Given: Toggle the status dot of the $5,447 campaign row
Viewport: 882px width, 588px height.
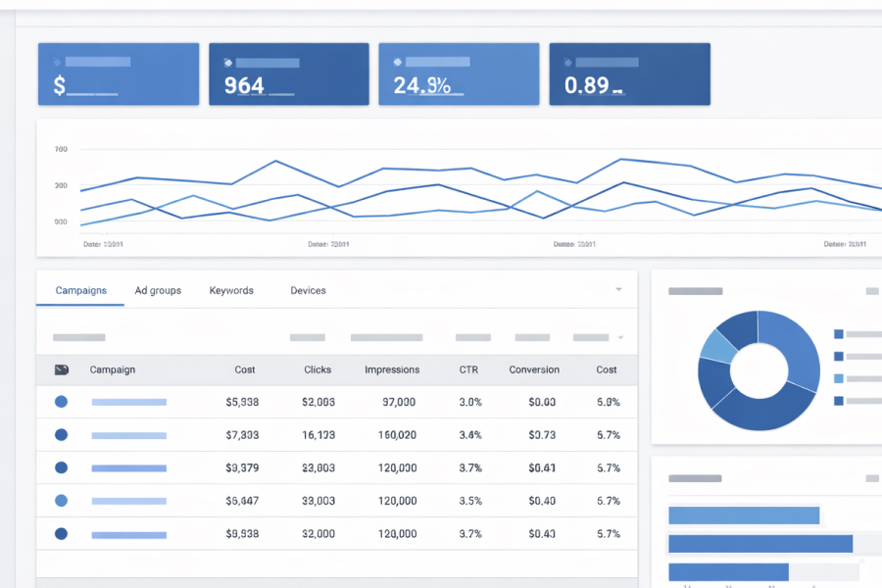Looking at the screenshot, I should 61,501.
